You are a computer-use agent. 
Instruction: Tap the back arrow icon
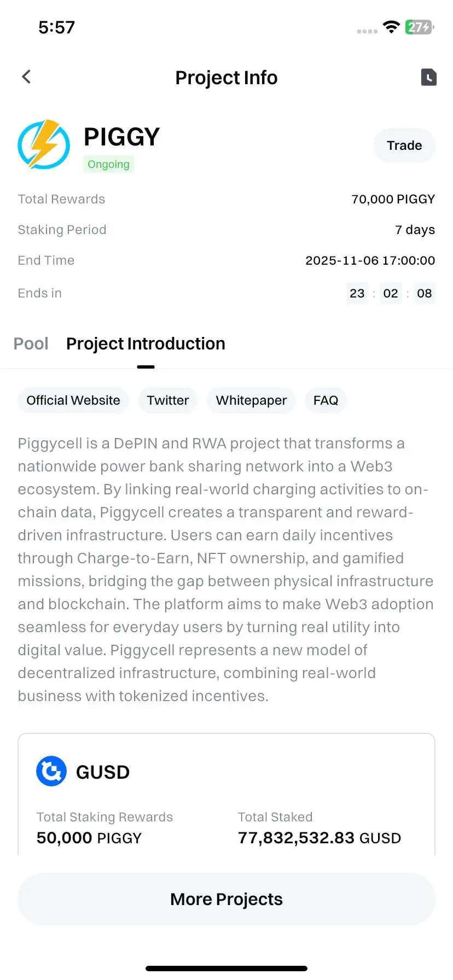point(26,77)
